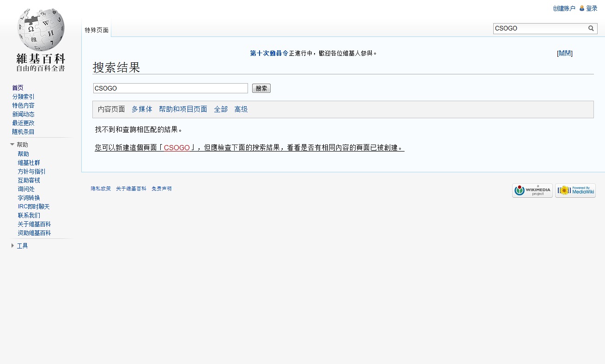The width and height of the screenshot is (605, 364).
Task: Expand the 工具 sidebar section
Action: coord(12,246)
